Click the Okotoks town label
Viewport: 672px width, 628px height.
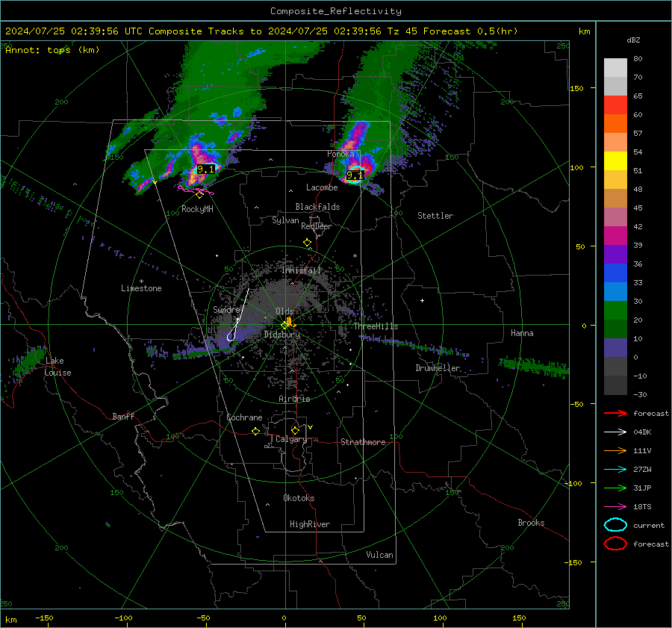(299, 498)
